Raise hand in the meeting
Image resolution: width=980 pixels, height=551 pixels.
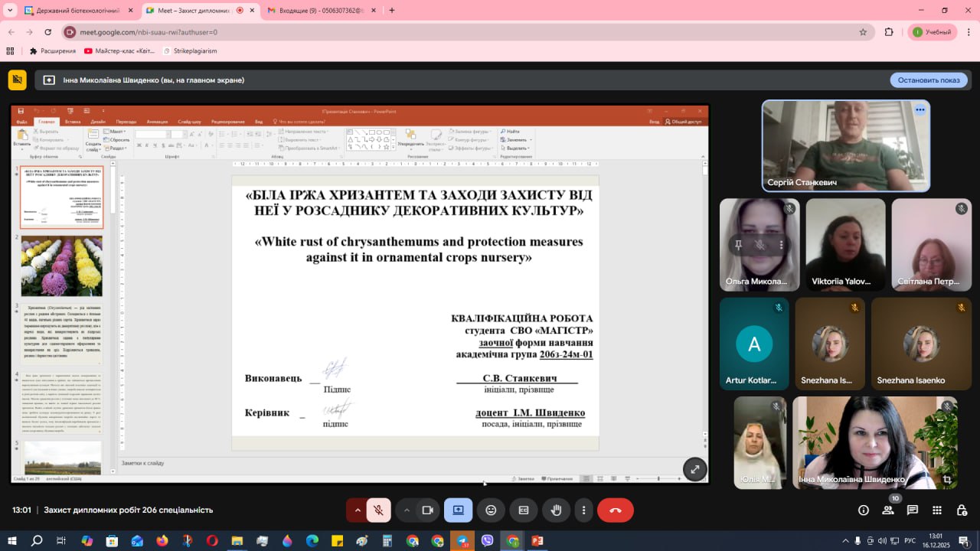click(x=556, y=510)
